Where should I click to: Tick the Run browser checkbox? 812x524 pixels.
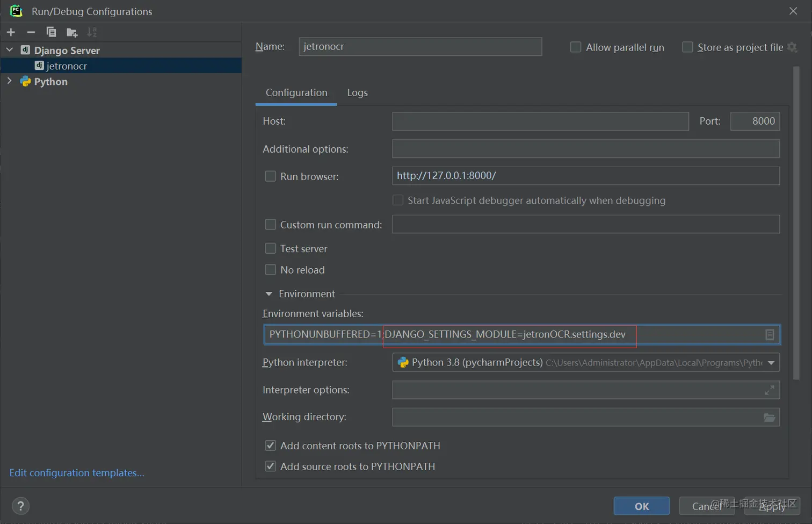click(x=271, y=176)
